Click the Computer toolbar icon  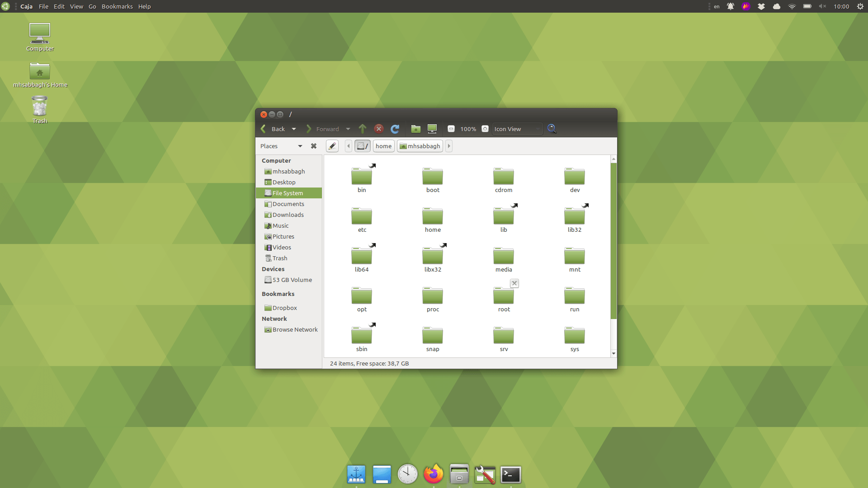tap(432, 129)
